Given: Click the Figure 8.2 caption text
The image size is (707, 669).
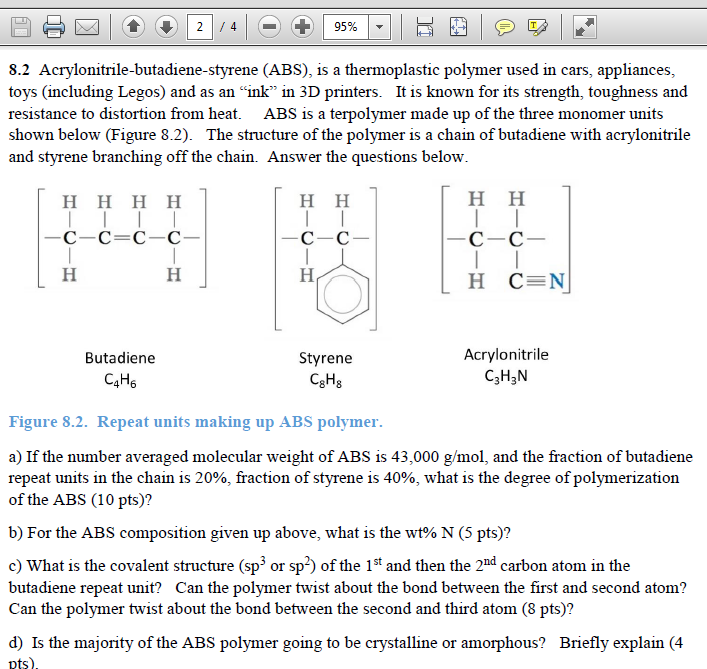Looking at the screenshot, I should (195, 422).
